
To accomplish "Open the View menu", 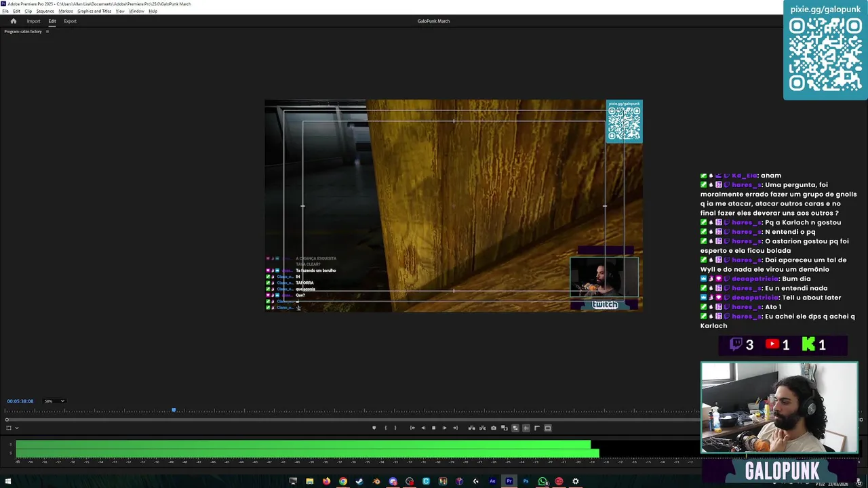I will point(120,11).
